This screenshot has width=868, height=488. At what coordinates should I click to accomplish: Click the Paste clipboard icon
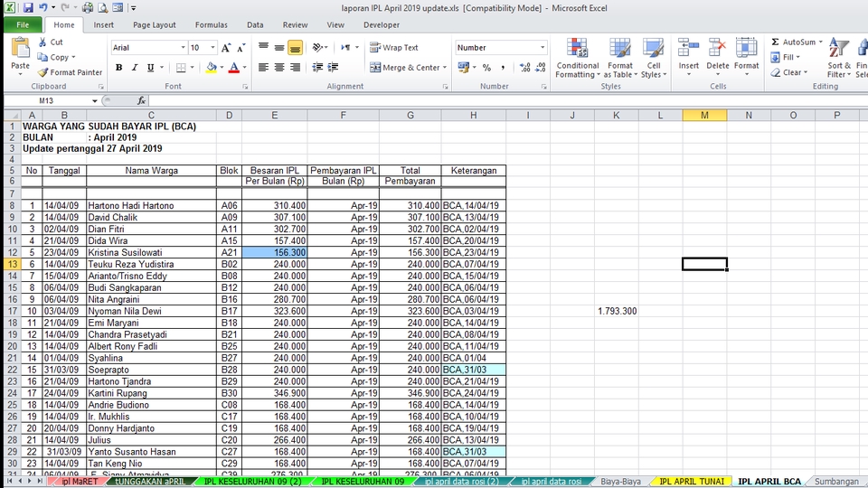pos(21,48)
